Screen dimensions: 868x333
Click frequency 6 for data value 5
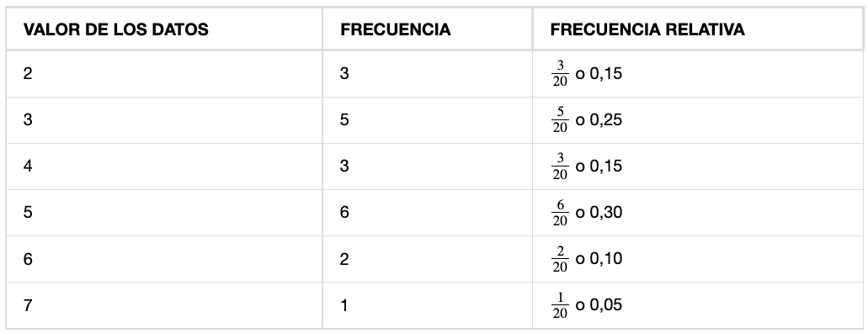point(428,213)
